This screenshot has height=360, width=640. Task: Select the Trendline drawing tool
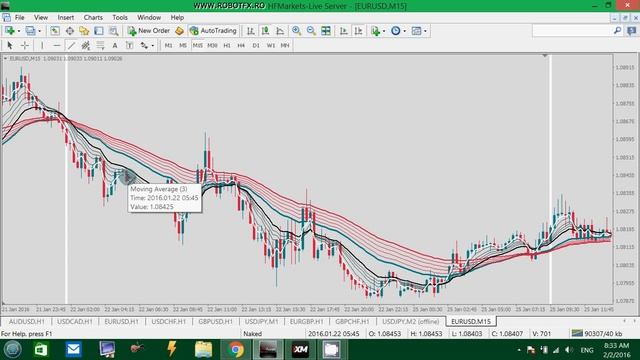point(71,45)
